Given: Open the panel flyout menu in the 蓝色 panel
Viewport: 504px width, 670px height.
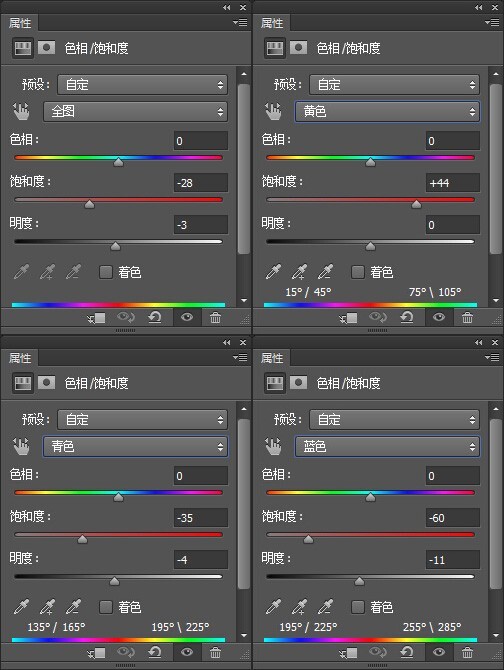Looking at the screenshot, I should (x=492, y=357).
